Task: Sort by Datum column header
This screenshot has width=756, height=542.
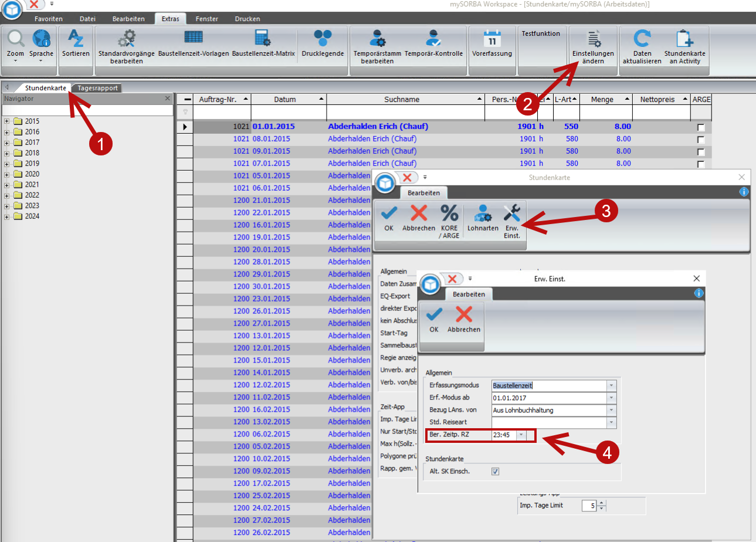Action: pos(289,99)
